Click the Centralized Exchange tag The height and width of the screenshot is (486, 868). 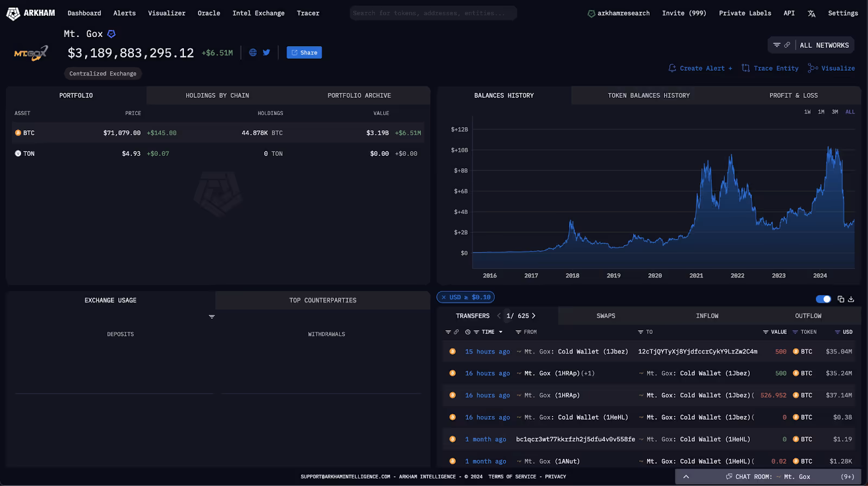(103, 74)
